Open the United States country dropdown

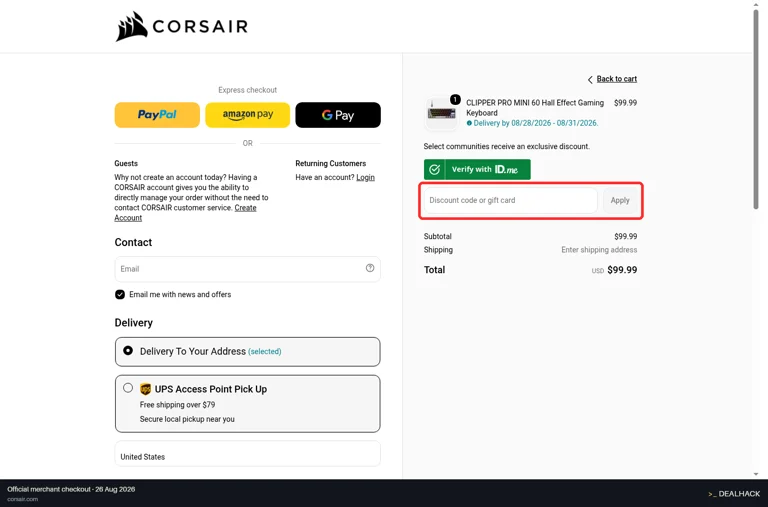pyautogui.click(x=247, y=454)
